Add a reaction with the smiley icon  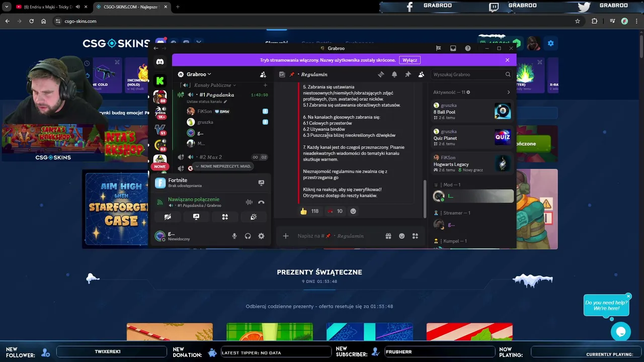tap(353, 211)
